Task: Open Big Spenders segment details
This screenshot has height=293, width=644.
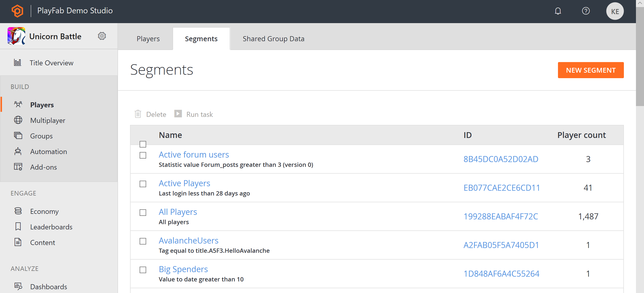Action: [x=184, y=269]
